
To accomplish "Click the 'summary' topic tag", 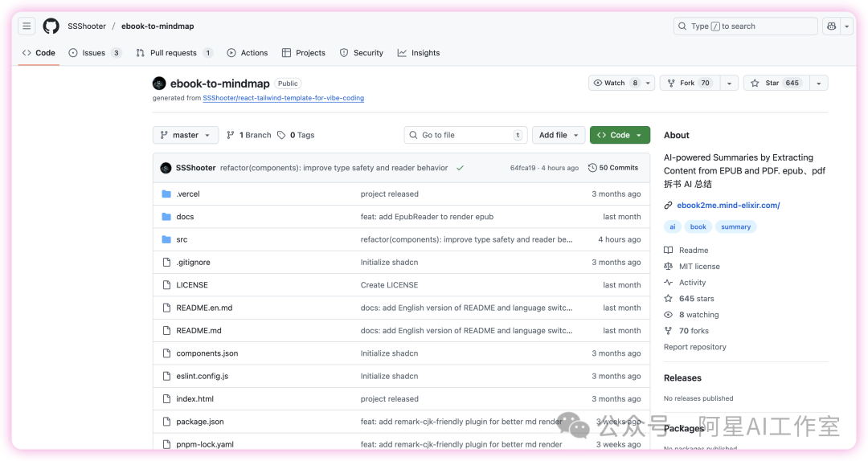I will pos(735,227).
